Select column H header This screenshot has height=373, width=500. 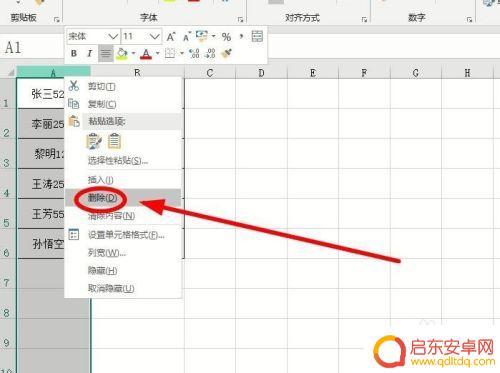pyautogui.click(x=467, y=72)
